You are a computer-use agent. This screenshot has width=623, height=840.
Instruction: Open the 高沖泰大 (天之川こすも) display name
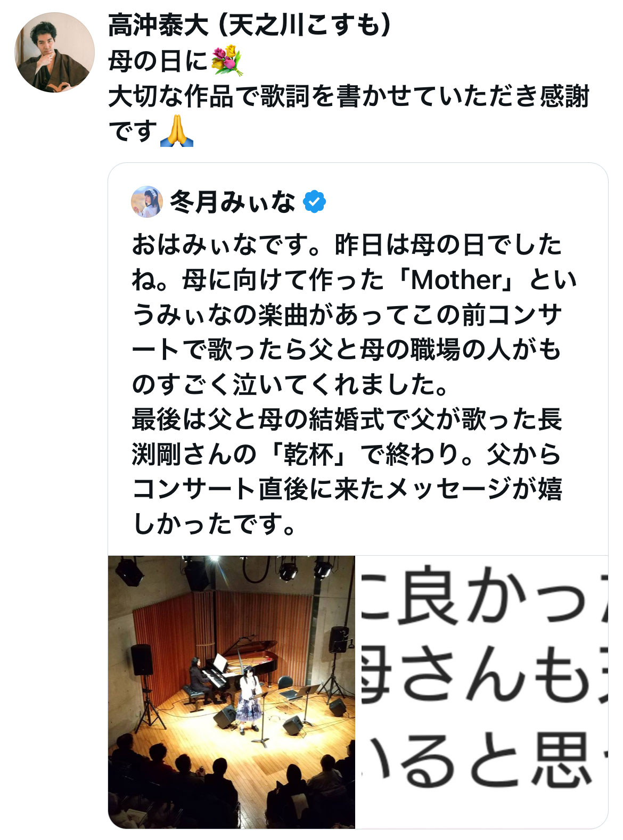[x=249, y=26]
